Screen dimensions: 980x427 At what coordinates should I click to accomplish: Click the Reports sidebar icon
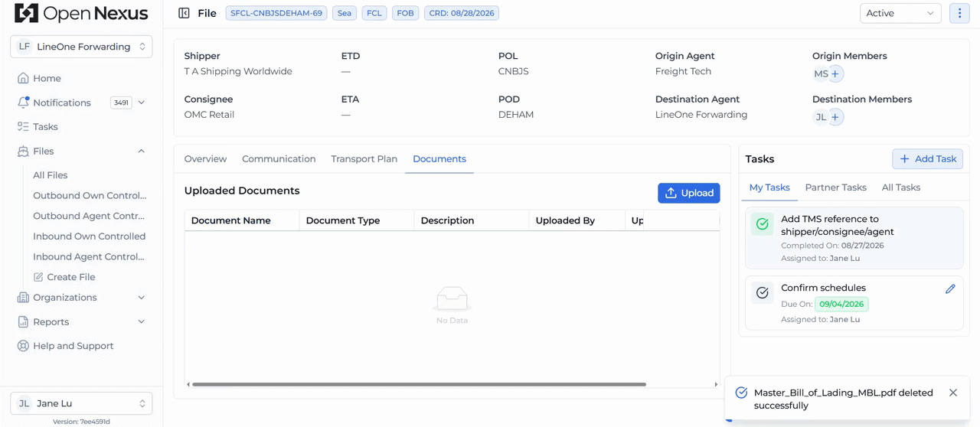pyautogui.click(x=23, y=322)
